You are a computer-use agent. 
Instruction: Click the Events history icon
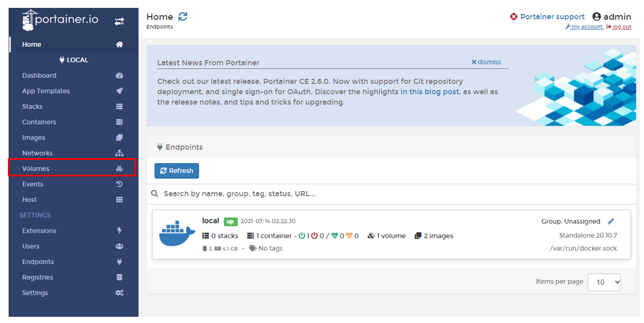(119, 184)
